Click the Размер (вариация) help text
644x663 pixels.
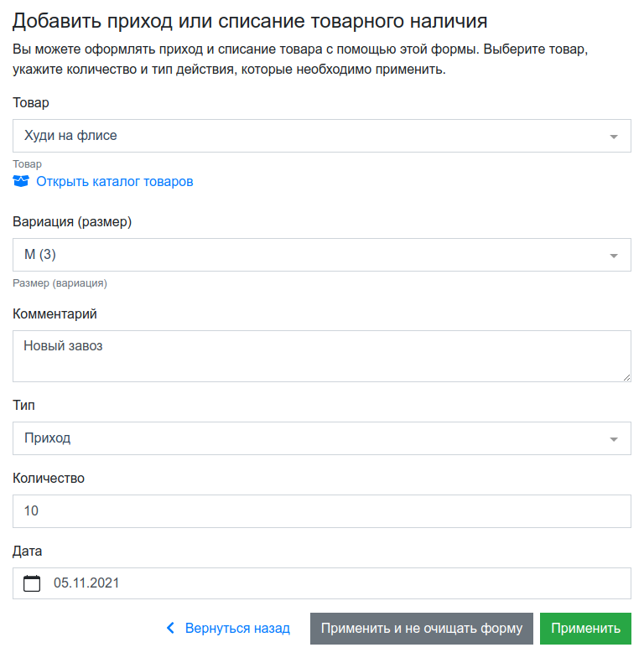pos(60,283)
